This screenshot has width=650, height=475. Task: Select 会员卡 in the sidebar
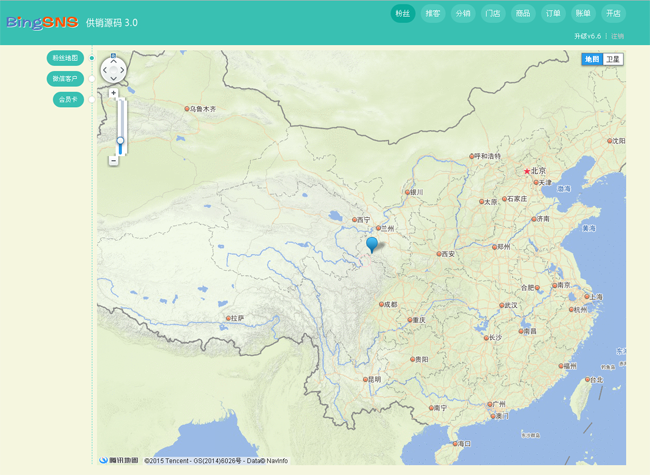click(x=68, y=99)
